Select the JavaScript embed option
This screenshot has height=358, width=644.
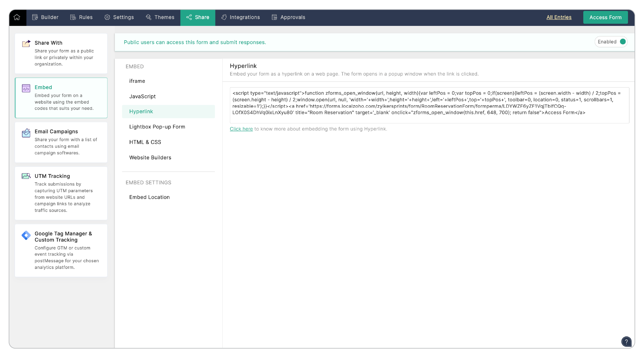[143, 96]
